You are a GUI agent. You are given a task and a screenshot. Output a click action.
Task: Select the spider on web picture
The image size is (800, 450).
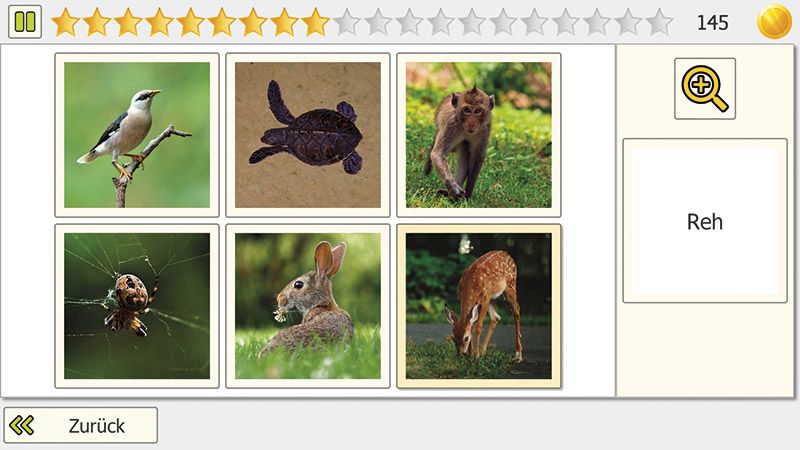[137, 306]
